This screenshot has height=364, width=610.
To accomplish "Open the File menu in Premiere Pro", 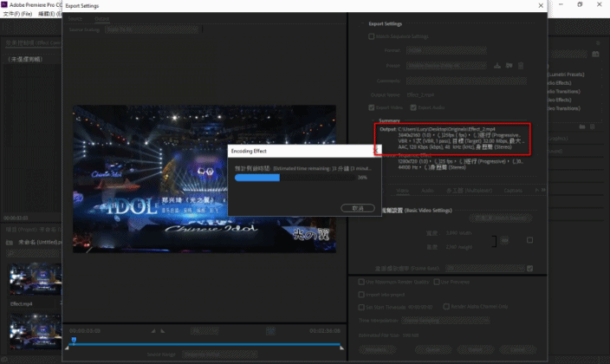I will (17, 14).
